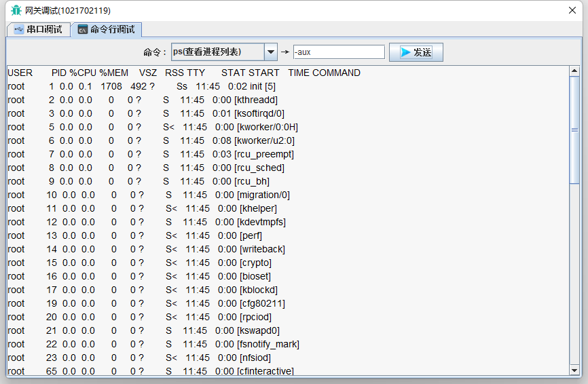Screen dimensions: 588x384
Task: Click the [cfg80211] process line
Action: (147, 303)
